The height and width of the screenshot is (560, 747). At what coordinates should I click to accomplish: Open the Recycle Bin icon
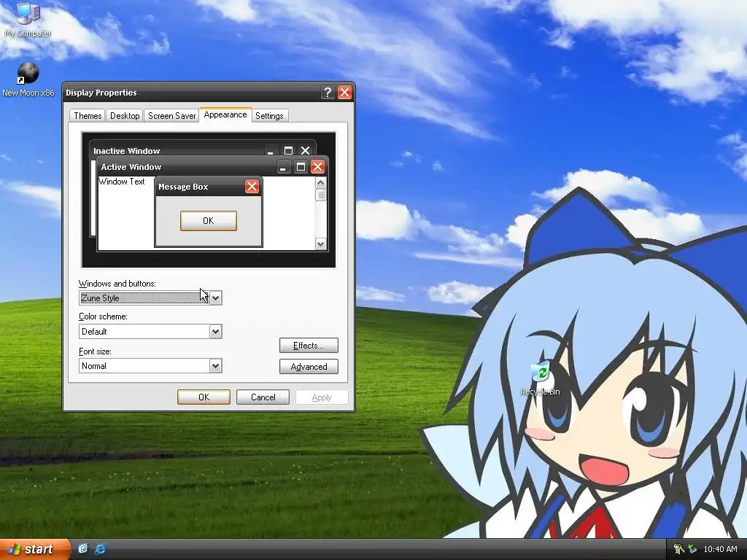coord(540,378)
